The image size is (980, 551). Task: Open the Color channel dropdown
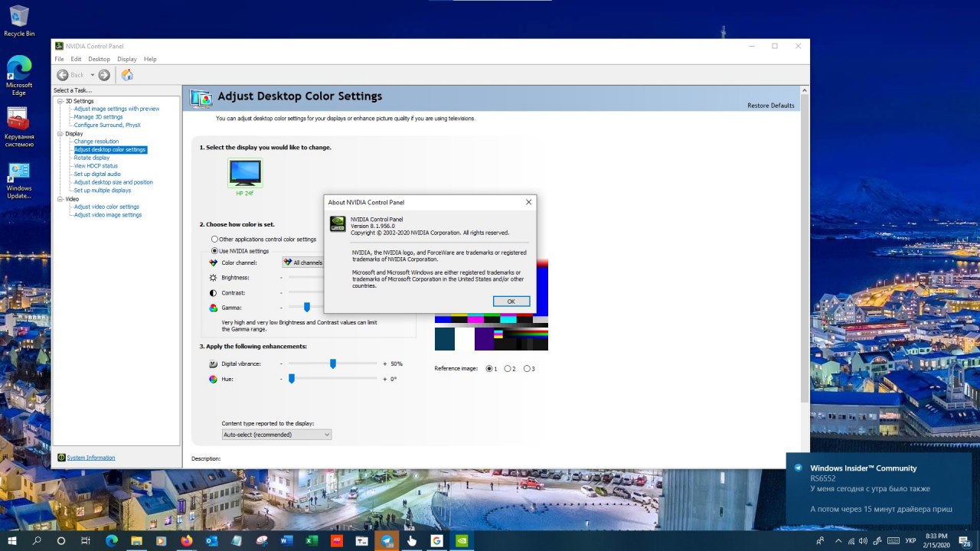tap(303, 262)
